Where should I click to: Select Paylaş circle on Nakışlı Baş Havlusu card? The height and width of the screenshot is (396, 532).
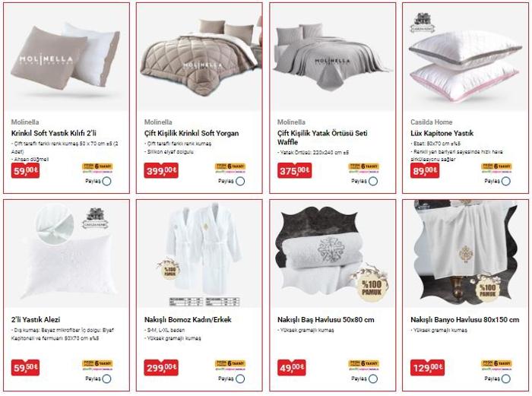pos(373,379)
